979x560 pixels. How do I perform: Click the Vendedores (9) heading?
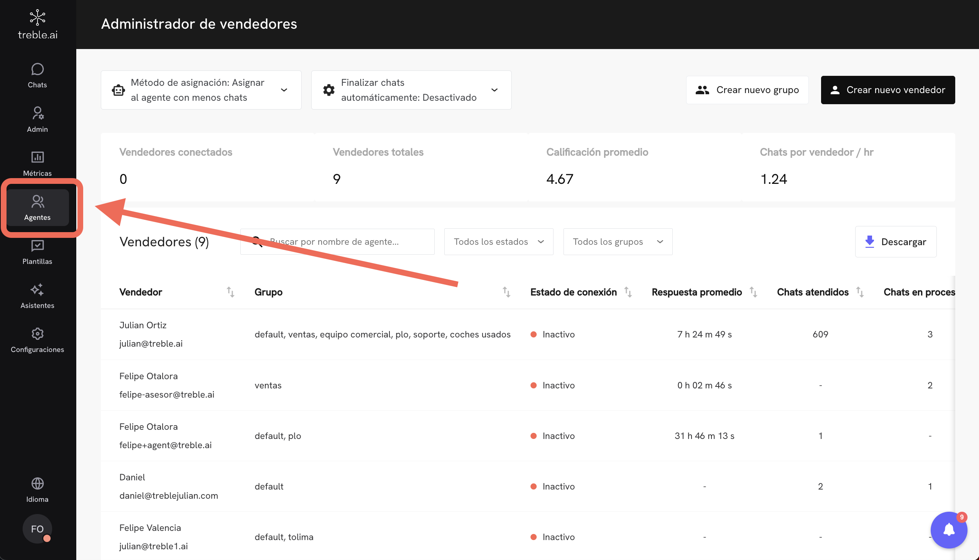click(164, 242)
